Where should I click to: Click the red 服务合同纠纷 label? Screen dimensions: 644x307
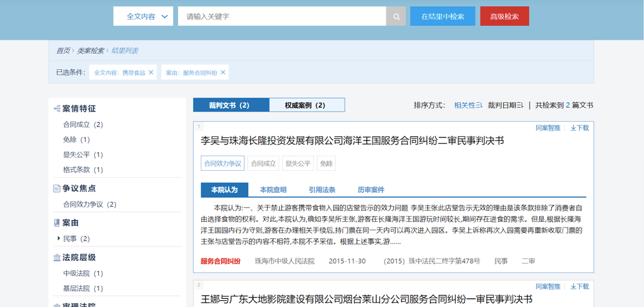point(220,261)
